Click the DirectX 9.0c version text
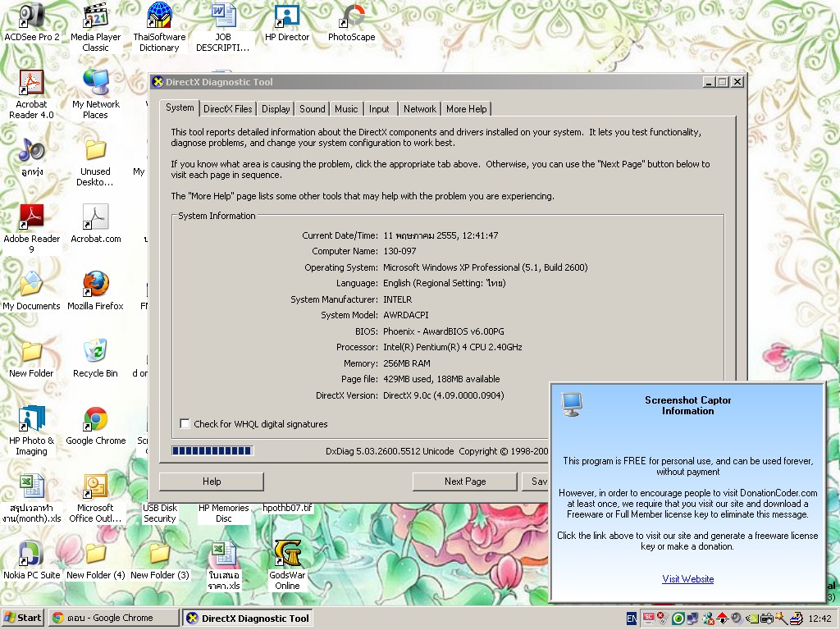 (444, 395)
